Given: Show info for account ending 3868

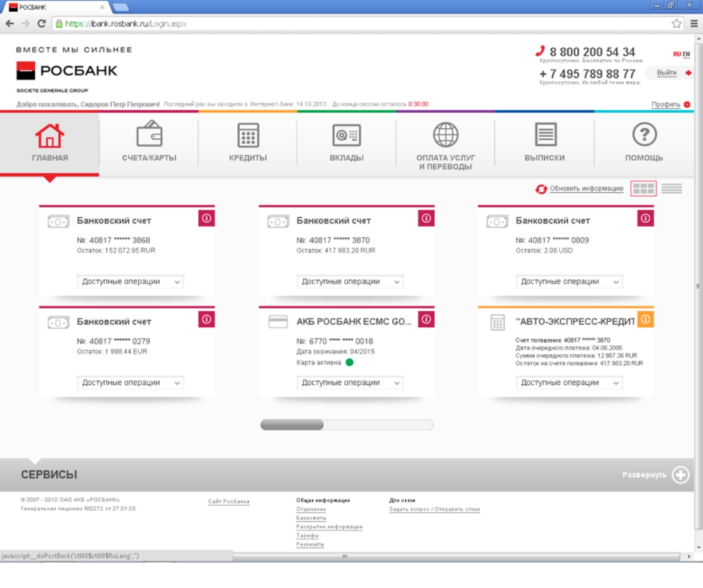Looking at the screenshot, I should [207, 219].
